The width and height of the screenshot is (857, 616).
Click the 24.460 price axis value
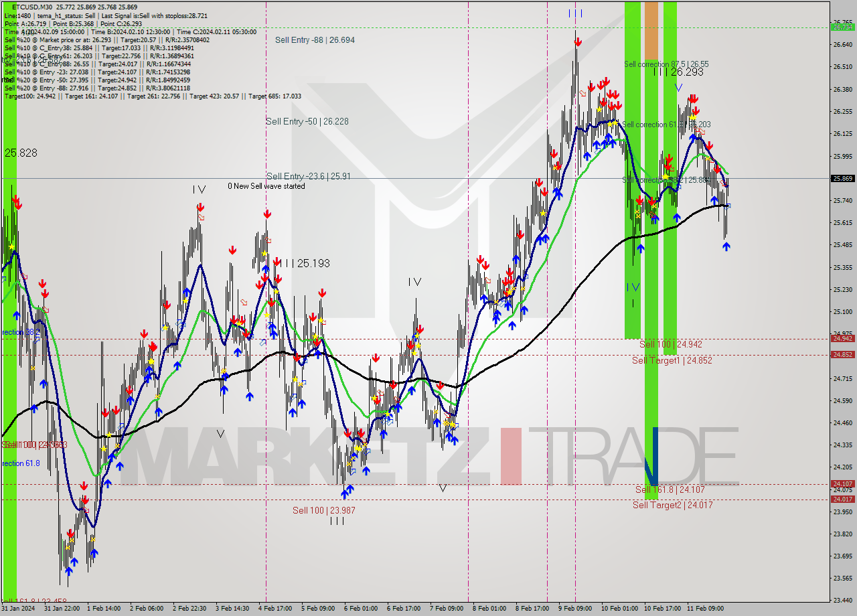[x=842, y=423]
